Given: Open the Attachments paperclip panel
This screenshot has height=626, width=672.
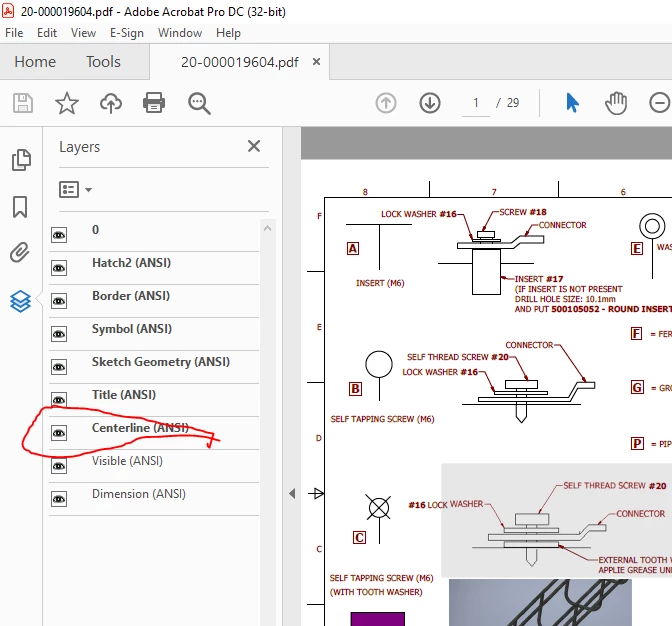Looking at the screenshot, I should (x=20, y=252).
